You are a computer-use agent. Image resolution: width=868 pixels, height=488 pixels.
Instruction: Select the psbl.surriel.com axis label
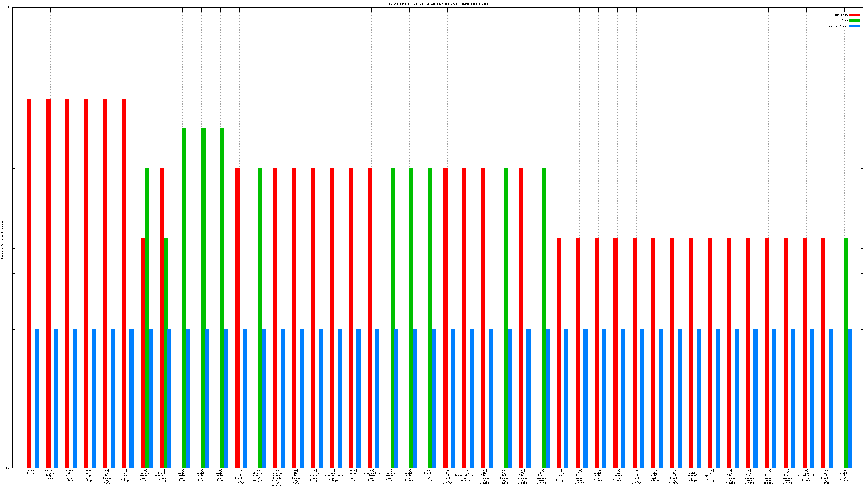coord(693,475)
